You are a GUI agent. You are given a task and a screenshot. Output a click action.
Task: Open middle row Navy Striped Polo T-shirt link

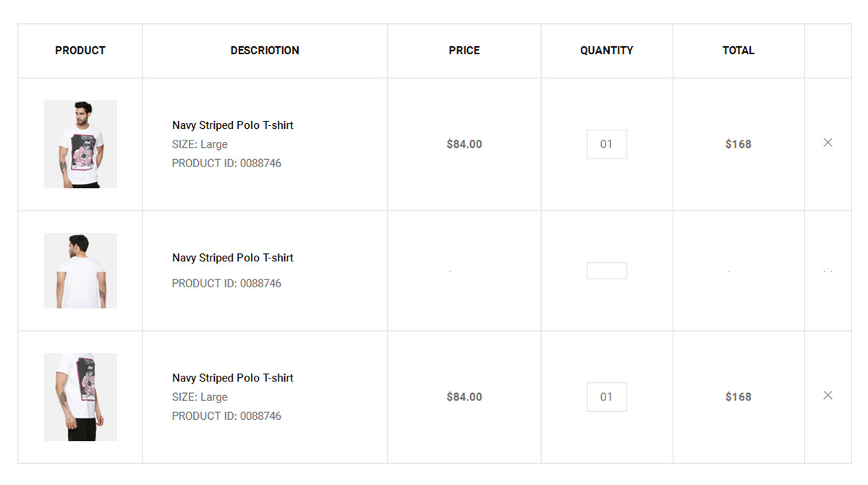click(x=233, y=258)
